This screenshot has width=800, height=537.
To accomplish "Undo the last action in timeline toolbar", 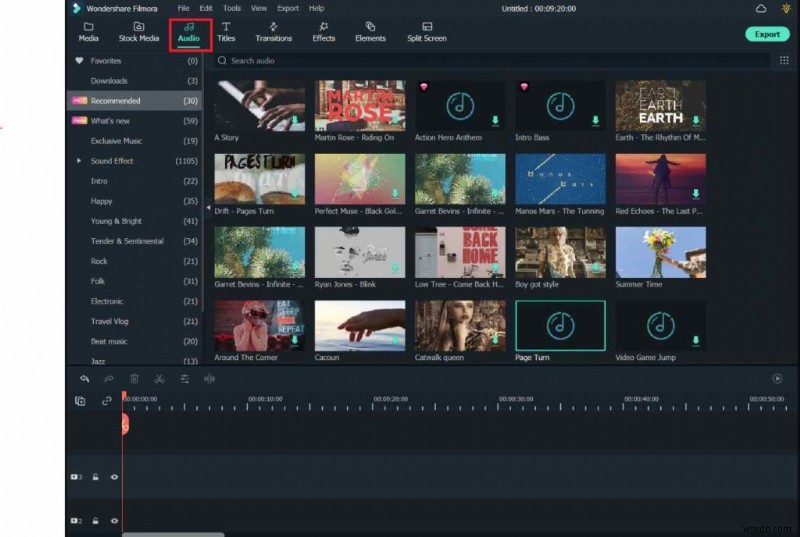I will [x=84, y=379].
